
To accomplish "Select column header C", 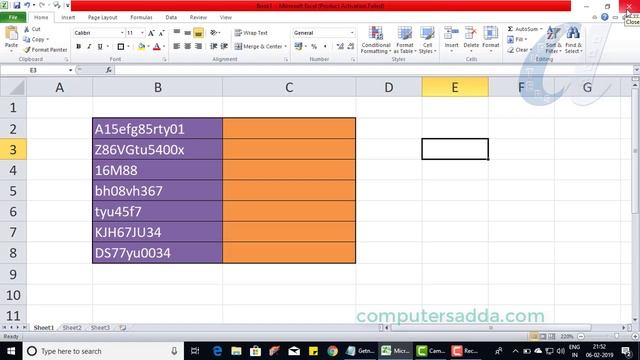I will click(289, 87).
